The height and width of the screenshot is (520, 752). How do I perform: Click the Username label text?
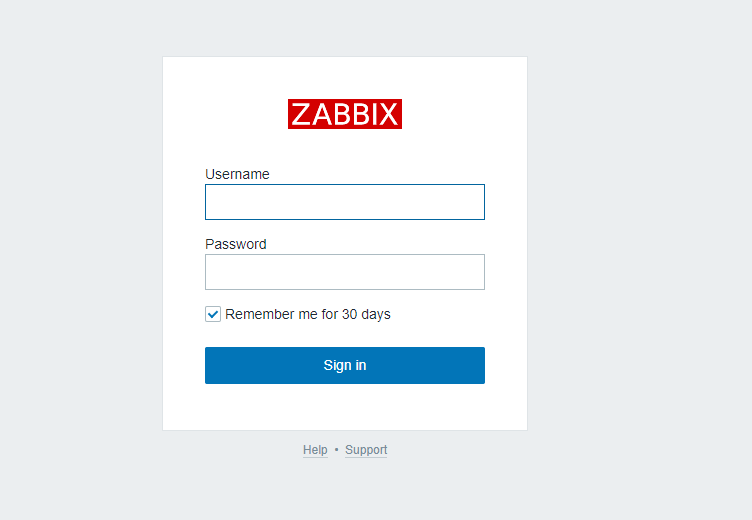237,174
